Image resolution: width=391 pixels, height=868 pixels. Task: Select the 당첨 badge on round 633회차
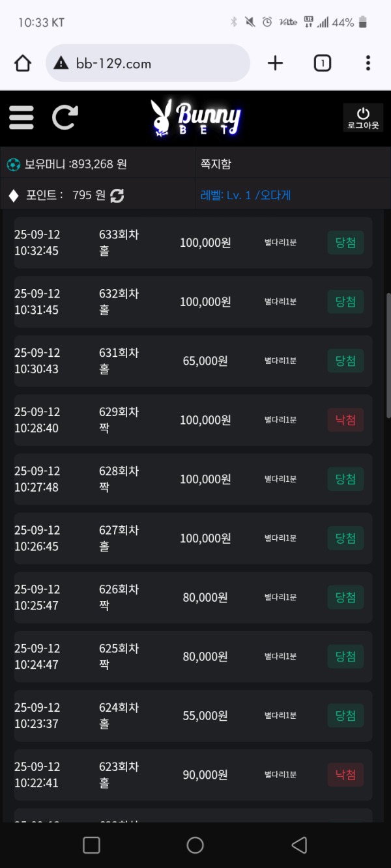[x=345, y=242]
